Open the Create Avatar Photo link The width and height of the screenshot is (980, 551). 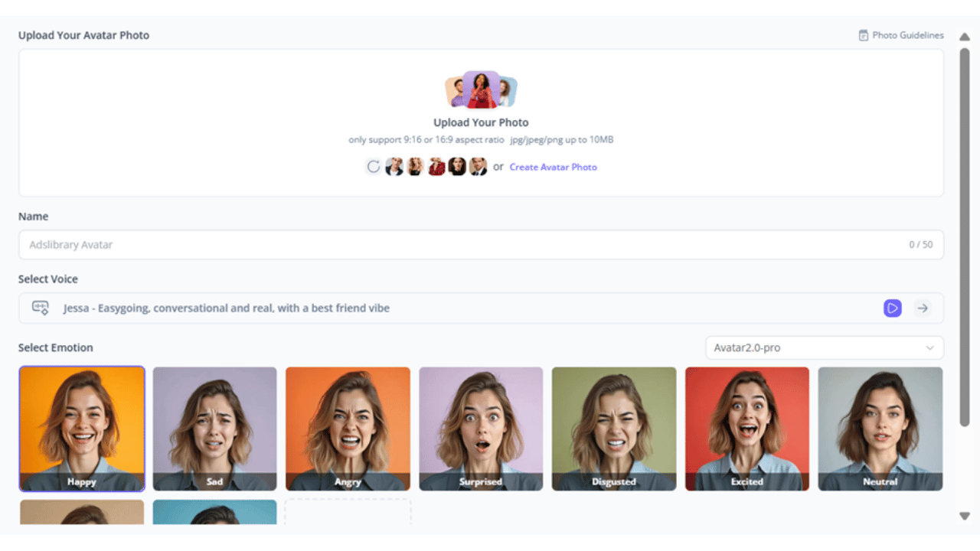coord(553,167)
